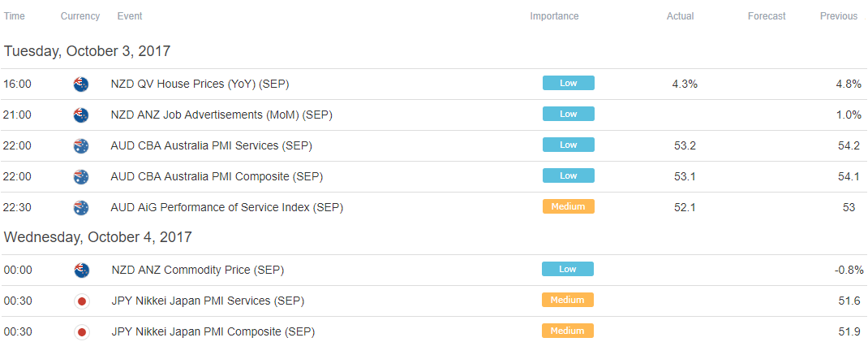Click the Japan flag beside Nikkei PMI Composite
The height and width of the screenshot is (342, 868).
[81, 332]
